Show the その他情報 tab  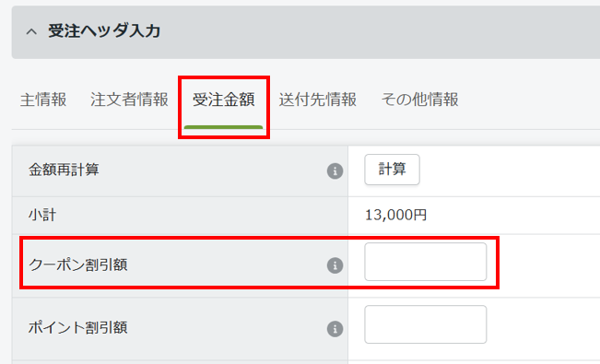pyautogui.click(x=419, y=100)
